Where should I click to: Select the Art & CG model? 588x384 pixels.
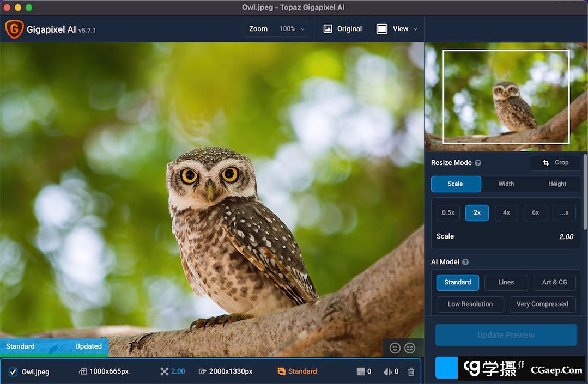tap(554, 282)
